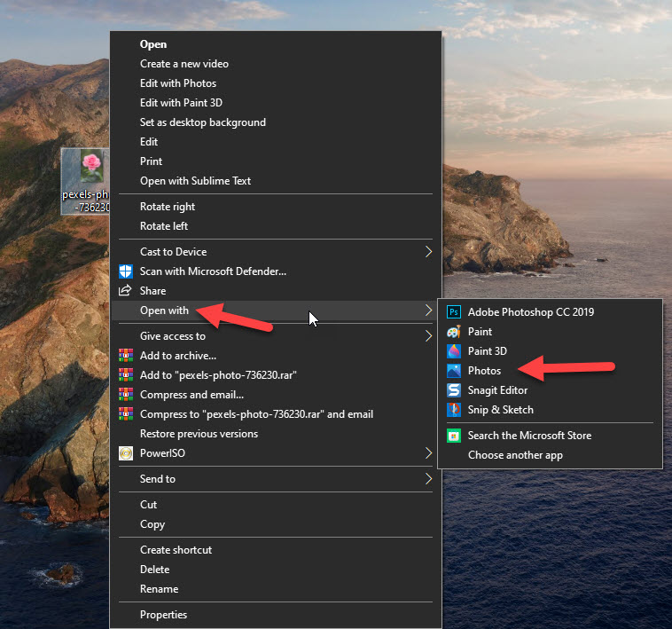Select the pexels-photo rose thumbnail on desktop
The height and width of the screenshot is (629, 672).
tap(90, 168)
